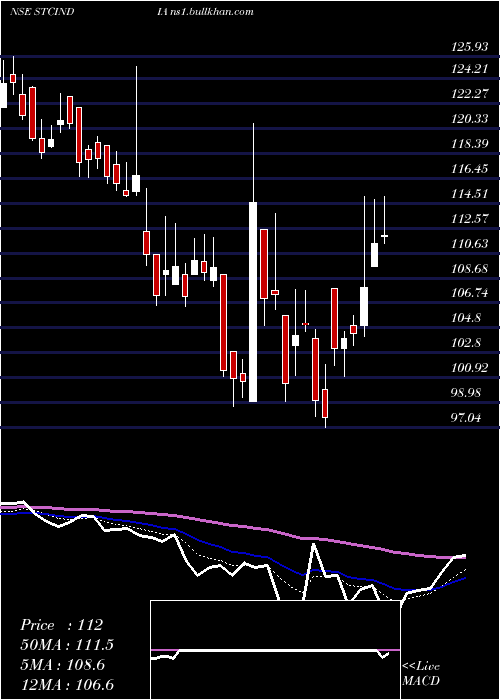Pick the 104.8 price axis label

click(466, 318)
